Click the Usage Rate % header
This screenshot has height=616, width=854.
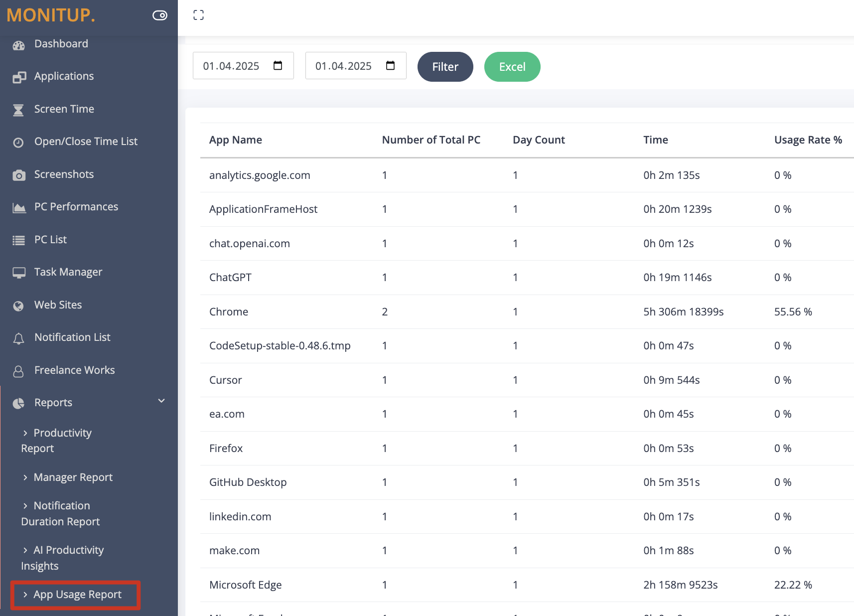[x=808, y=140]
